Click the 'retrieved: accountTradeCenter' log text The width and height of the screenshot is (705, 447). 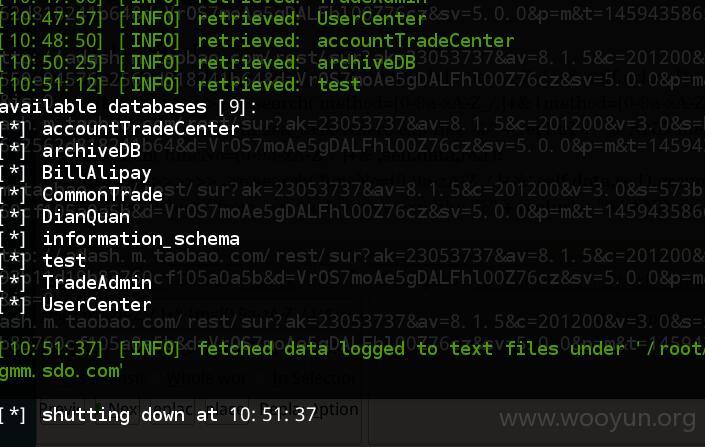pos(356,41)
